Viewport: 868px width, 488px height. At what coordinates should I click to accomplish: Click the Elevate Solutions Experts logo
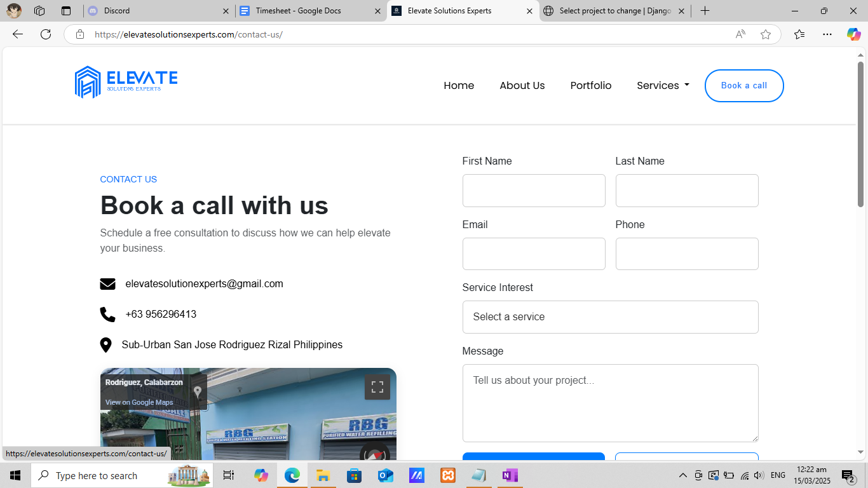click(126, 82)
